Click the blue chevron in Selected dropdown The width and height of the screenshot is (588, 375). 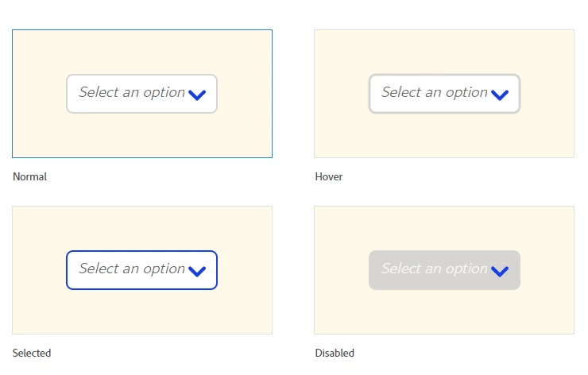pos(198,272)
